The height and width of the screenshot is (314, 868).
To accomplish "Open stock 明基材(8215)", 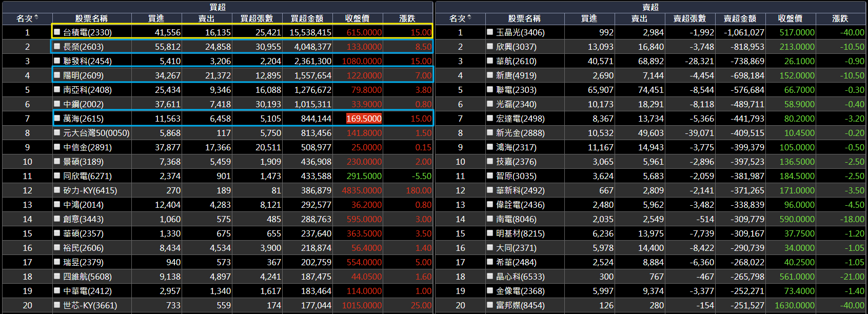I will click(x=520, y=233).
